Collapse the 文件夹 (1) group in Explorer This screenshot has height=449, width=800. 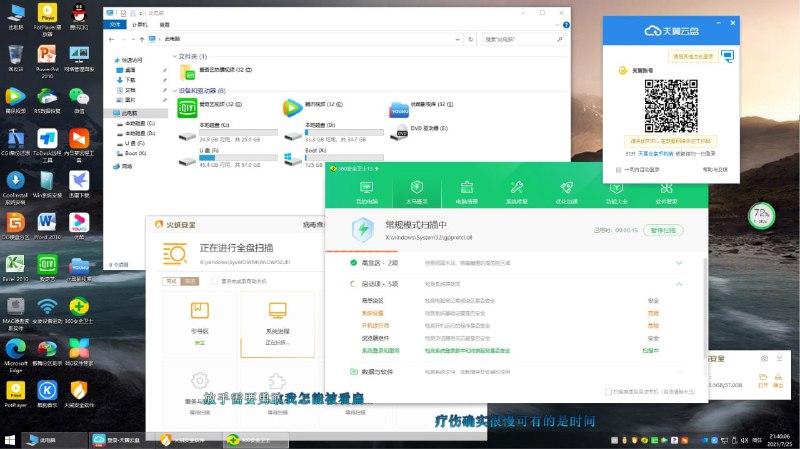pyautogui.click(x=174, y=56)
